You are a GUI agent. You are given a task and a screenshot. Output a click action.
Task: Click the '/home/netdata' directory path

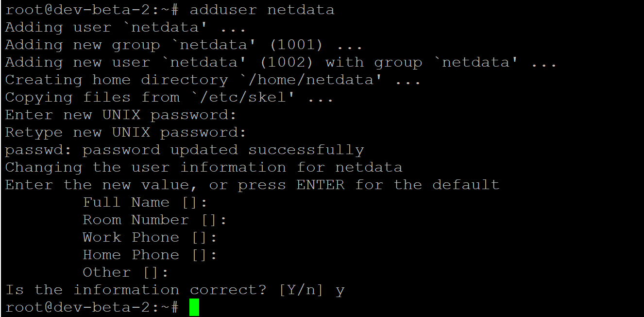[x=310, y=80]
